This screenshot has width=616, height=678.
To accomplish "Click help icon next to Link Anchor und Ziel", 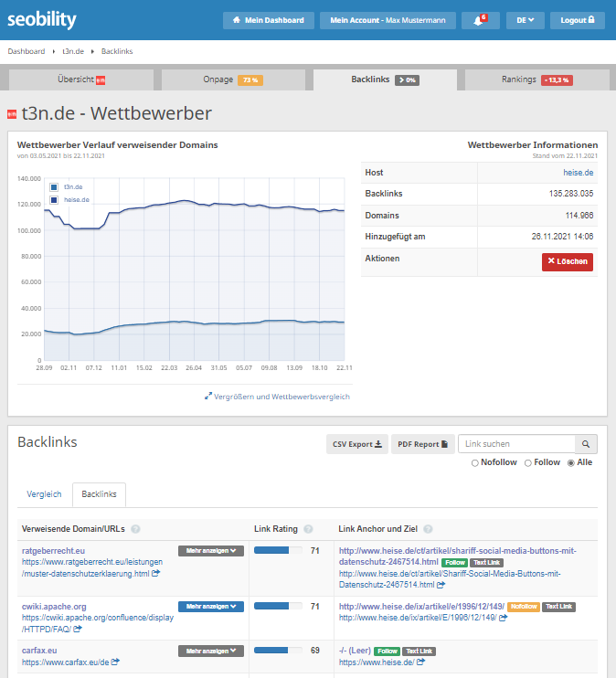I will 428,529.
